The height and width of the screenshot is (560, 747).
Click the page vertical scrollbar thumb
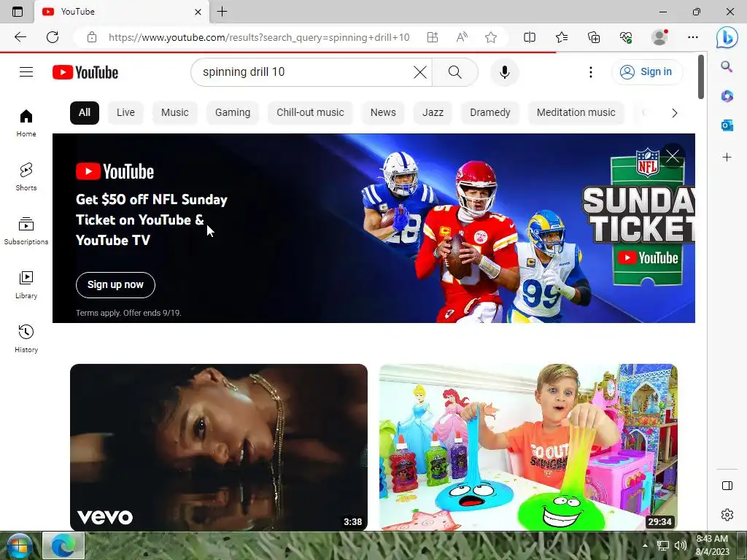(x=701, y=77)
